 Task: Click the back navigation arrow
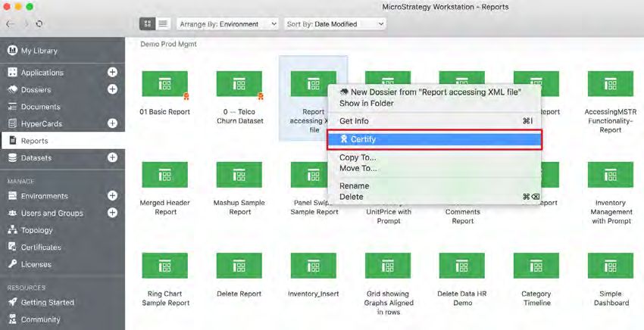tap(11, 23)
